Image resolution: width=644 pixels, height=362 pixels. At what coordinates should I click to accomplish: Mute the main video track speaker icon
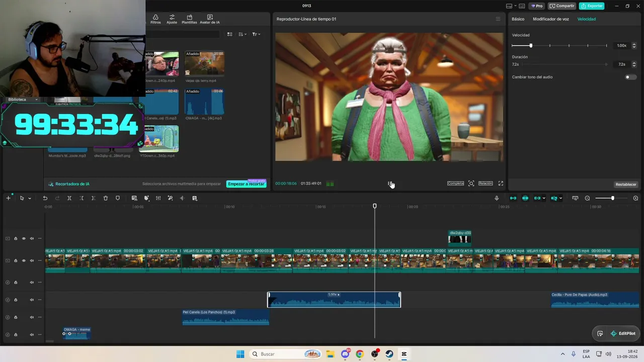(32, 260)
